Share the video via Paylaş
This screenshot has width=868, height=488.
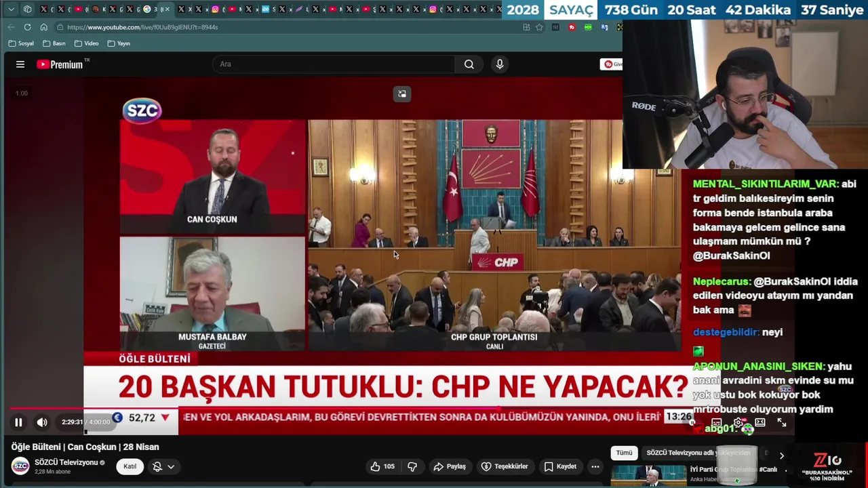pos(450,466)
